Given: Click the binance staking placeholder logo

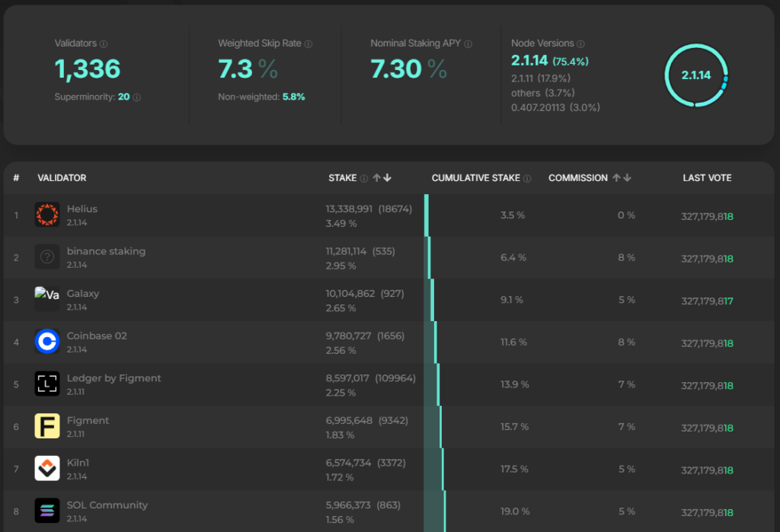Looking at the screenshot, I should 47,256.
